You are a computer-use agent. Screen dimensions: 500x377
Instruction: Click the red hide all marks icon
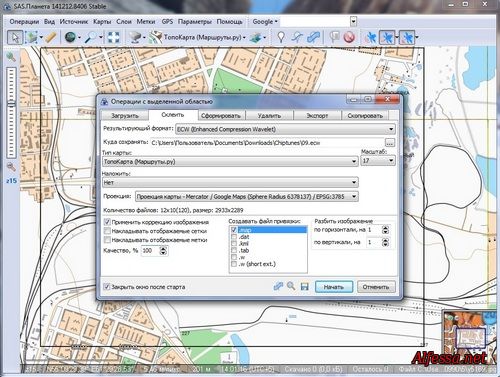(349, 37)
